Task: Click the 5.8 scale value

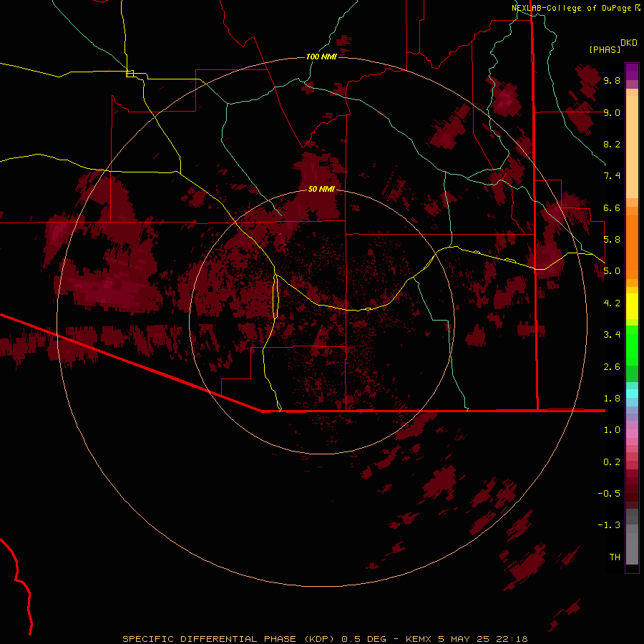Action: coord(612,240)
